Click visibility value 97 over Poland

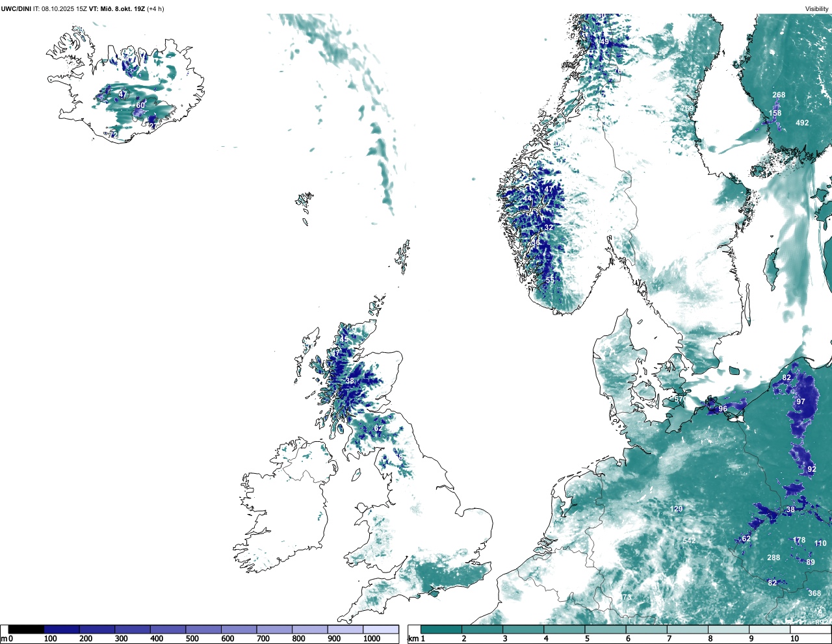click(x=801, y=402)
